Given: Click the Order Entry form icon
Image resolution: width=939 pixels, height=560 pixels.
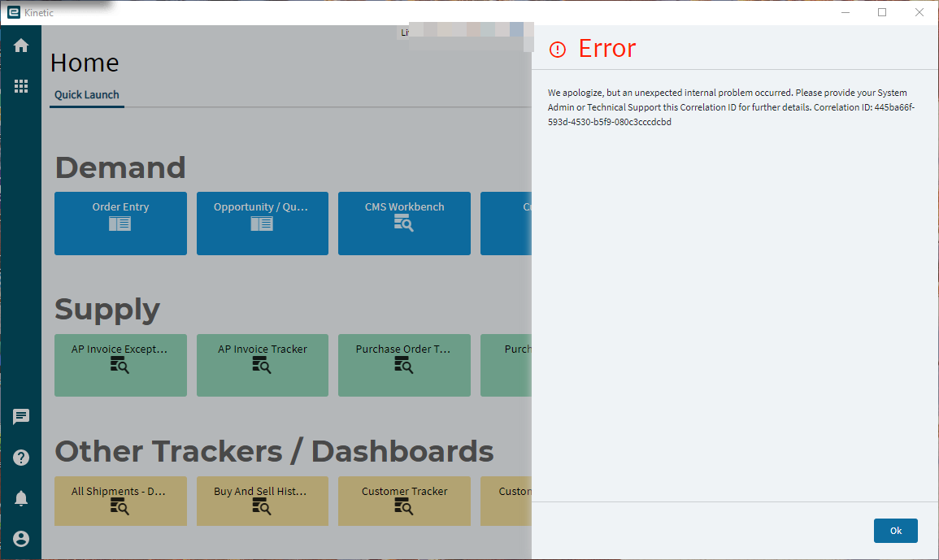Looking at the screenshot, I should [x=120, y=224].
